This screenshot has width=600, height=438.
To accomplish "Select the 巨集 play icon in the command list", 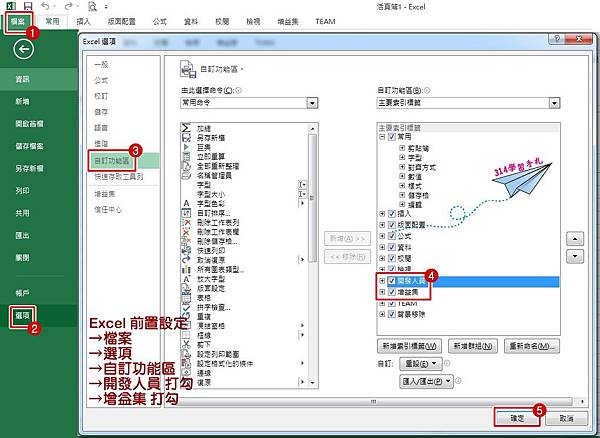I will (x=186, y=147).
